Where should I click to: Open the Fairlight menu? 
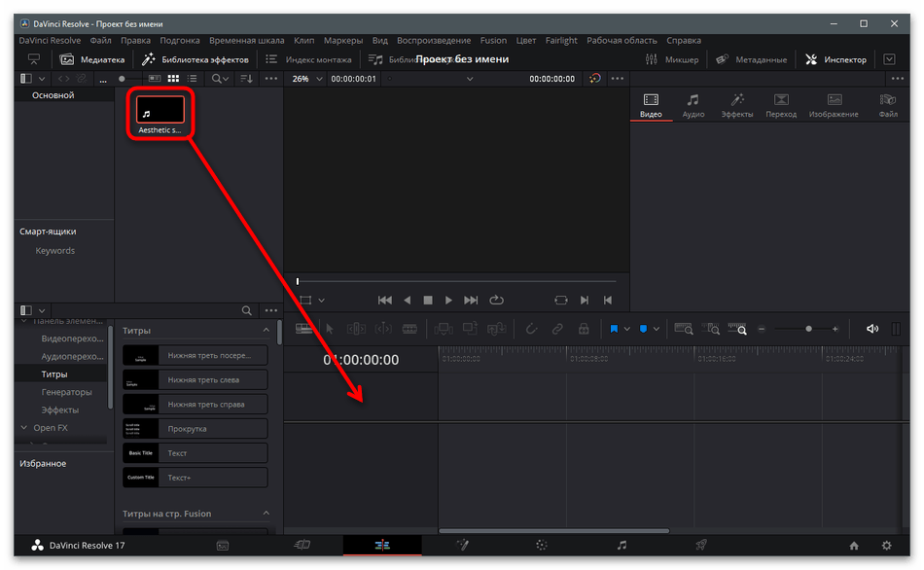point(561,40)
